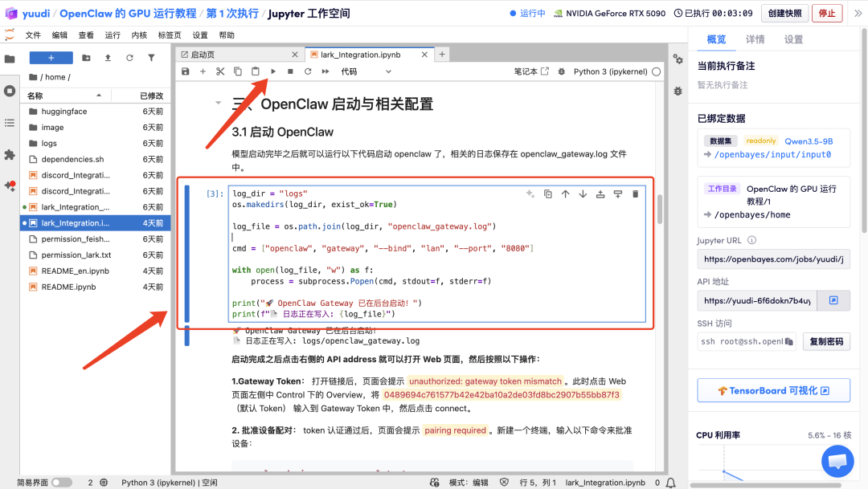Insert a cell below with plus icon
Image resolution: width=868 pixels, height=489 pixels.
click(x=203, y=71)
